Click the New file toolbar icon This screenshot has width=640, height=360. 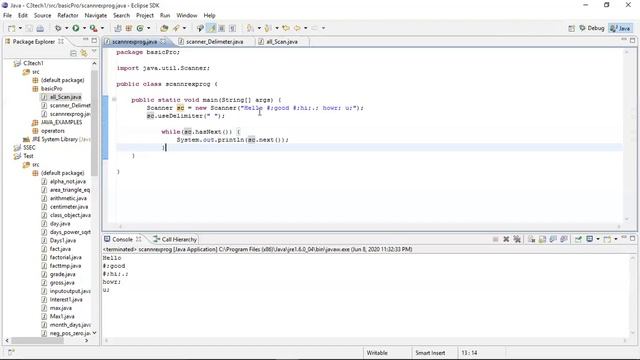point(12,28)
